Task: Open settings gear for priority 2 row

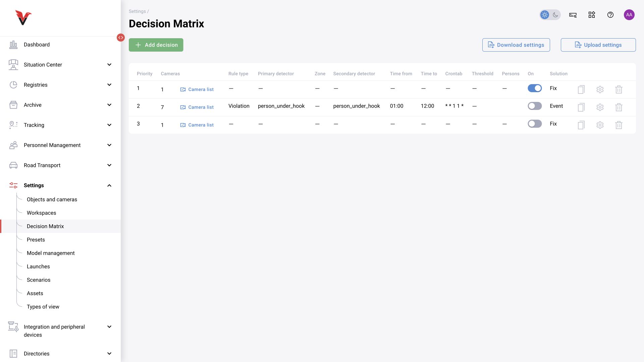Action: (600, 107)
